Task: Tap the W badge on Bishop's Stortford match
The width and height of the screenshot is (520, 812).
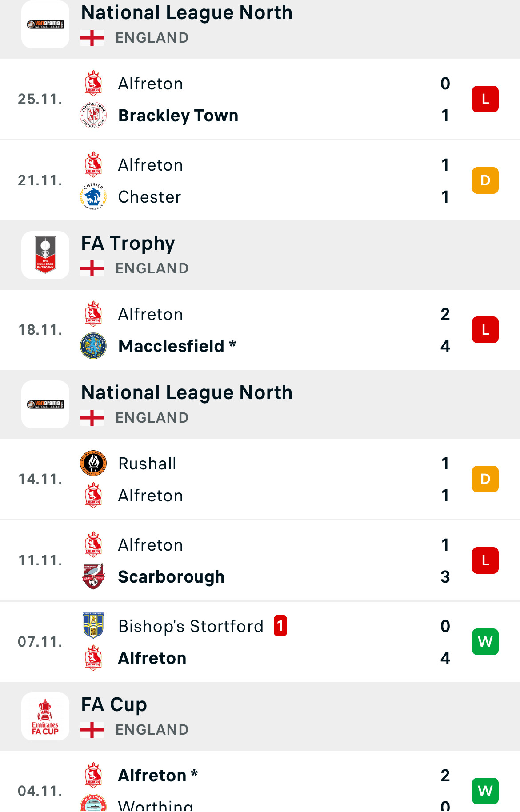Action: [485, 642]
